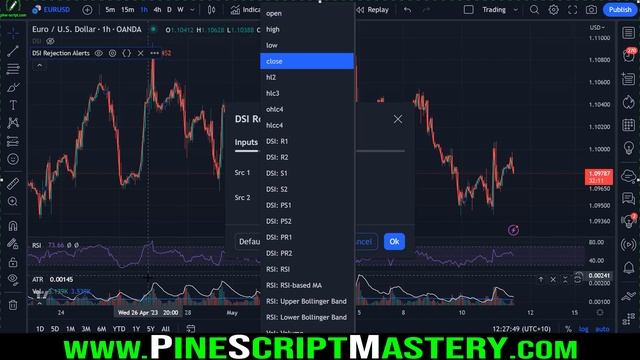The image size is (640, 360).
Task: Choose 'open' as source
Action: pyautogui.click(x=307, y=13)
